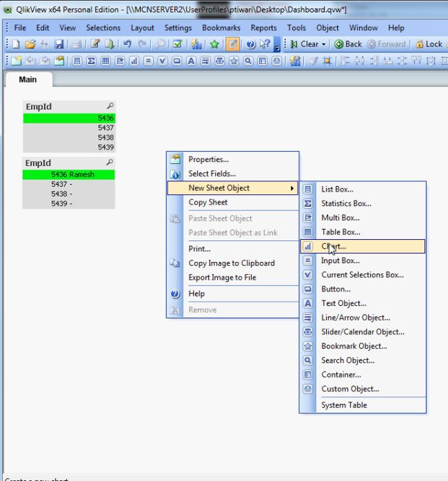
Task: Select Current Selections Box... in the submenu
Action: point(363,275)
